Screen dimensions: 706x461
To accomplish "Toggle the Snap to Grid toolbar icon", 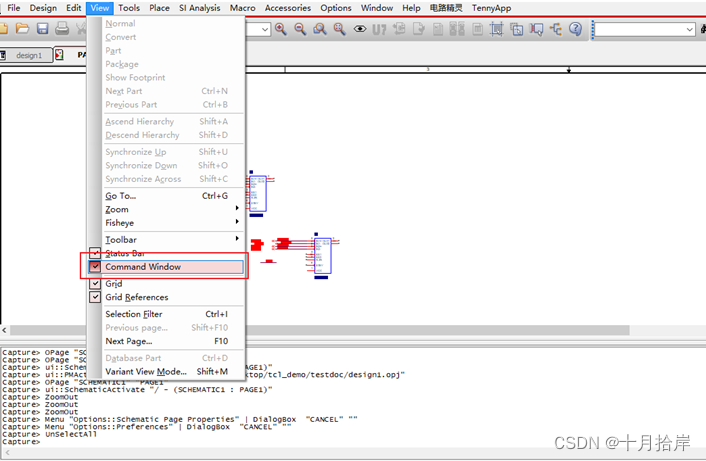I will pos(497,29).
